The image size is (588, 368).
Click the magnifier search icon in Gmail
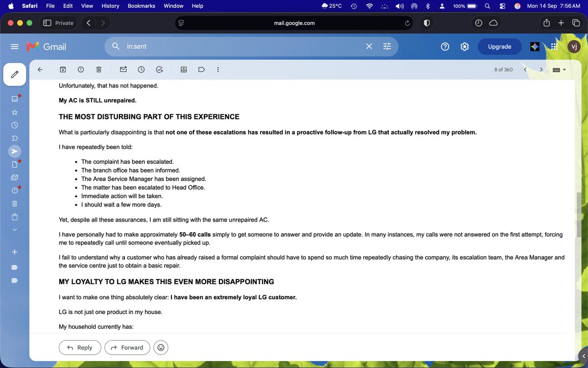point(116,46)
